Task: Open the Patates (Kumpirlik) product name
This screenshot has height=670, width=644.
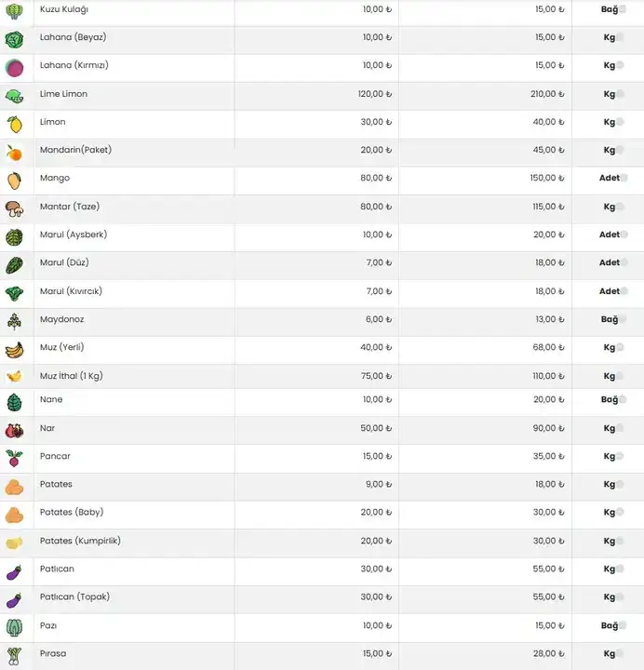Action: [80, 541]
